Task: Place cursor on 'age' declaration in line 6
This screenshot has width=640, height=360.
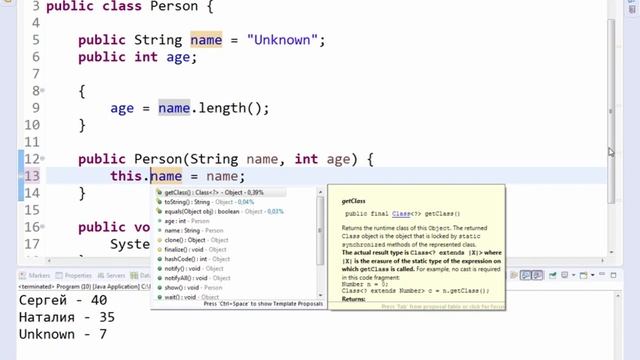Action: [x=178, y=57]
